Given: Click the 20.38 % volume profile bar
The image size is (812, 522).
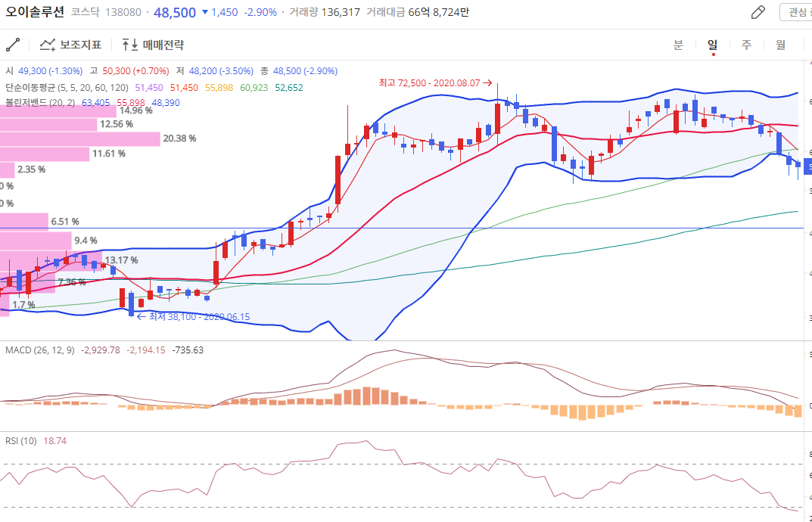Looking at the screenshot, I should coord(80,138).
